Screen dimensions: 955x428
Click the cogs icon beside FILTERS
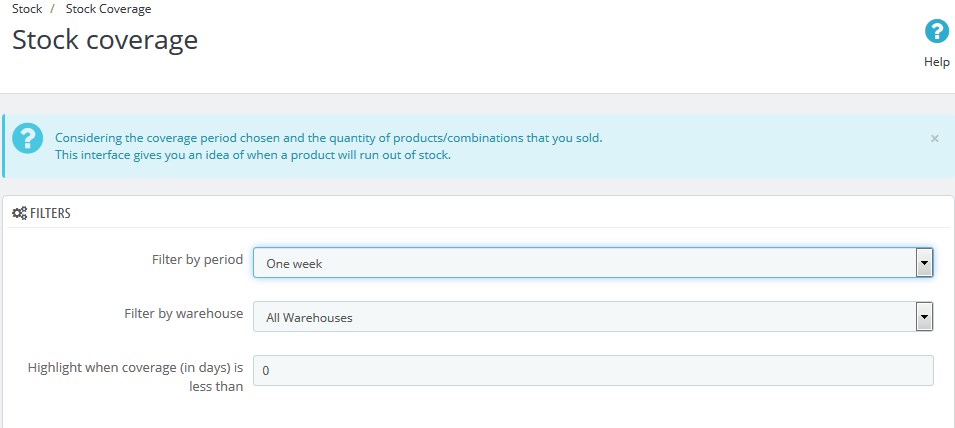click(x=19, y=213)
